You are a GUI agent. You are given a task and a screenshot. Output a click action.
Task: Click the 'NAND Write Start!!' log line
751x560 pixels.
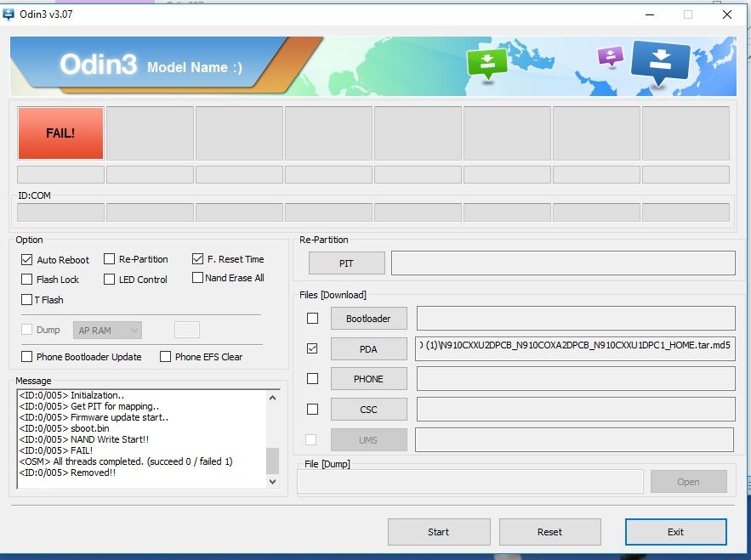tap(84, 439)
